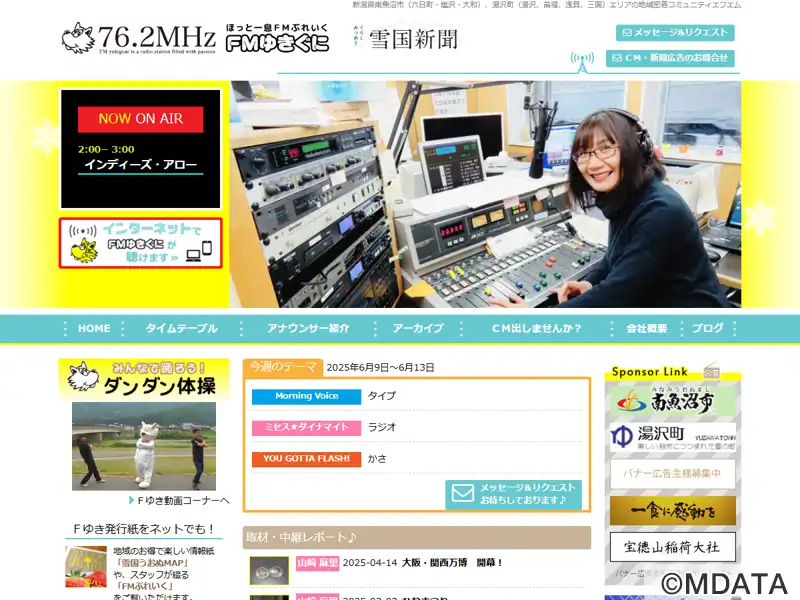Open the アーカイブ menu item
Viewport: 800px width, 600px height.
[418, 329]
